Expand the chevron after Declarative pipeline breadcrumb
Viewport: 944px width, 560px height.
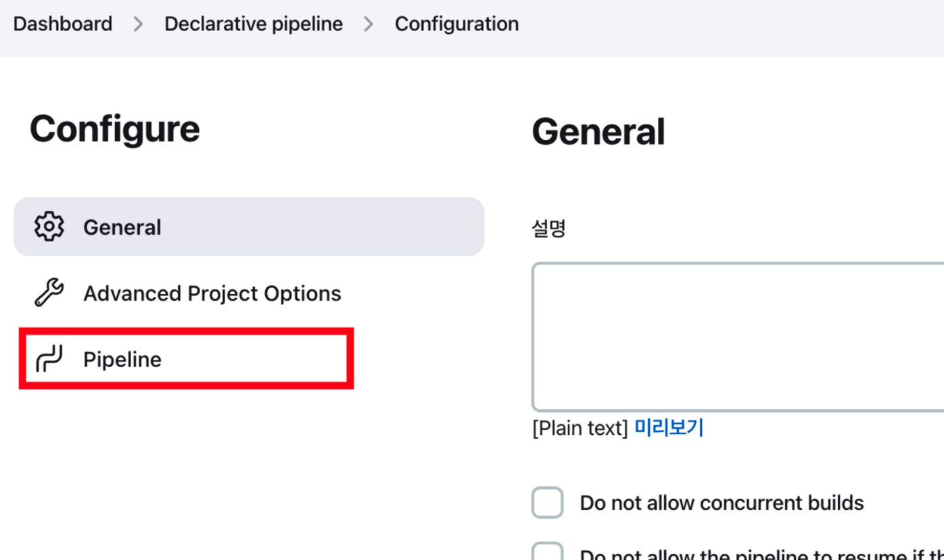[x=369, y=24]
